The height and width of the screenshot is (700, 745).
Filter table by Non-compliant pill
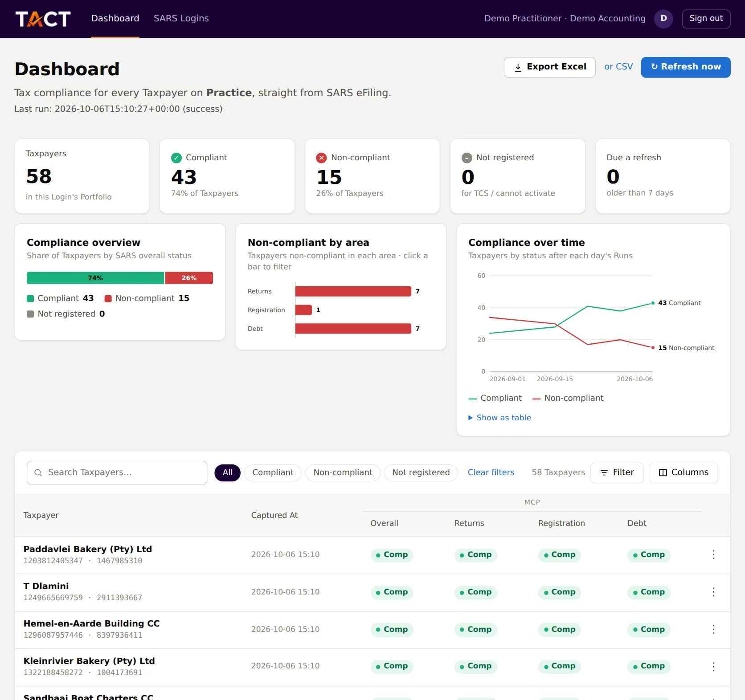coord(343,472)
